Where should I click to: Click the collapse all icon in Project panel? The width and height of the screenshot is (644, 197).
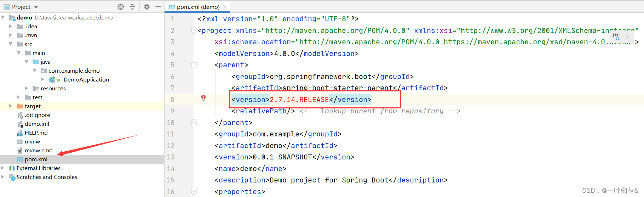click(132, 7)
